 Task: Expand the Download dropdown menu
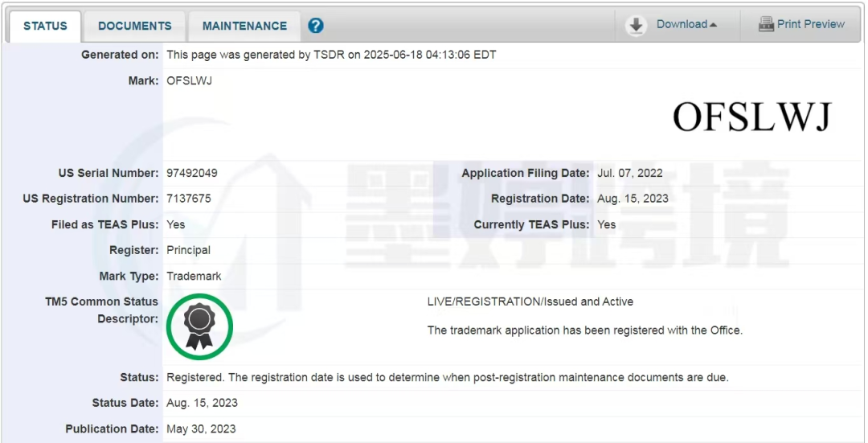686,24
